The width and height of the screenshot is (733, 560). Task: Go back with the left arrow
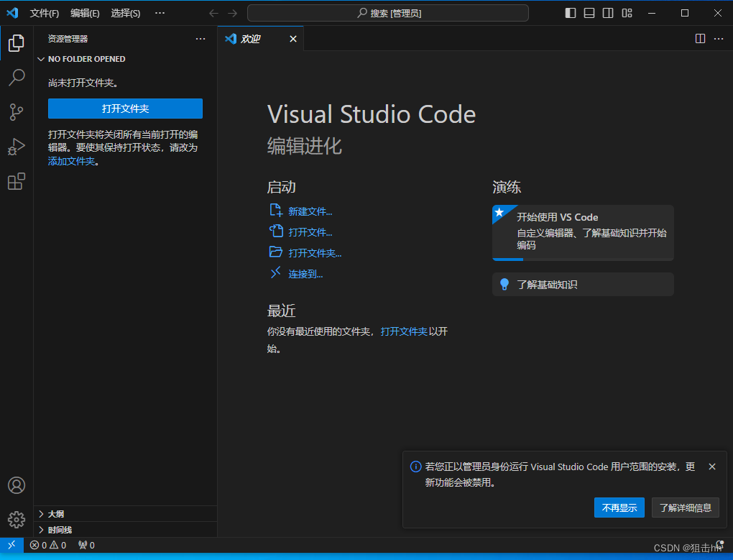coord(213,13)
